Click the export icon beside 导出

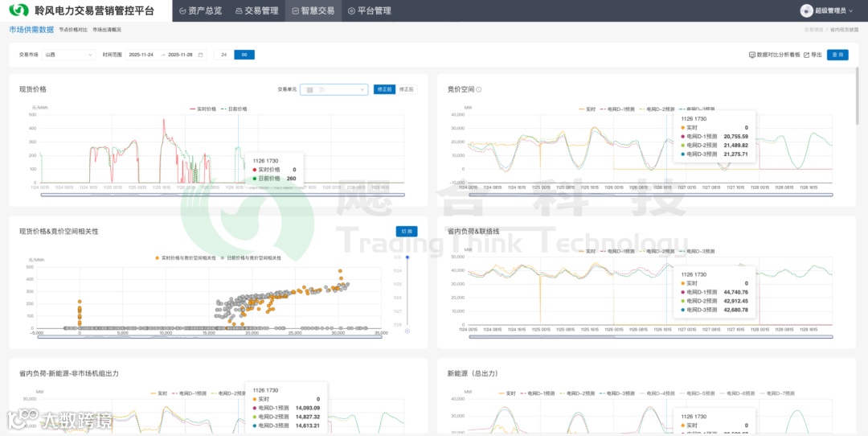click(x=807, y=55)
